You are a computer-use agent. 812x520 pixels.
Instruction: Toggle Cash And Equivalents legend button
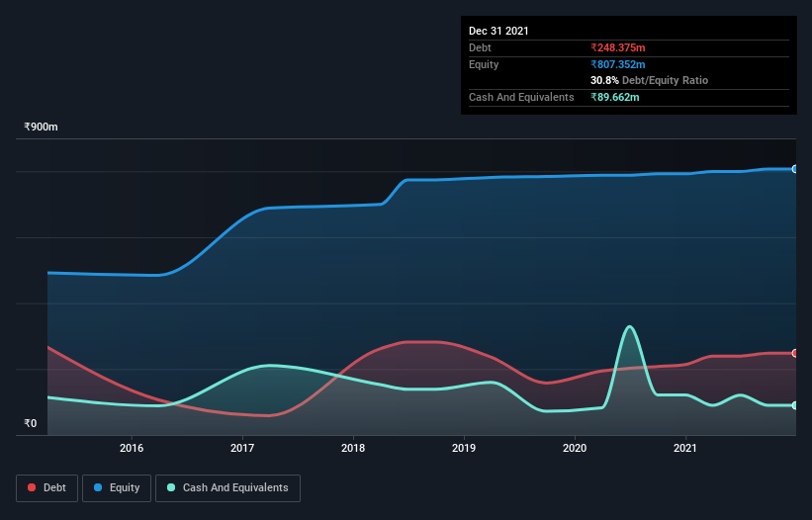[x=227, y=488]
